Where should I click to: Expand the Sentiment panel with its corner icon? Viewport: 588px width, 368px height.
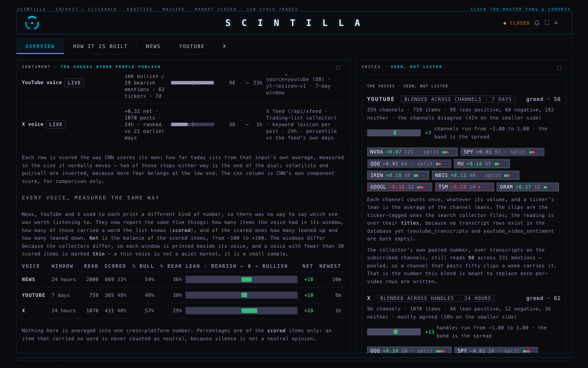[x=338, y=68]
